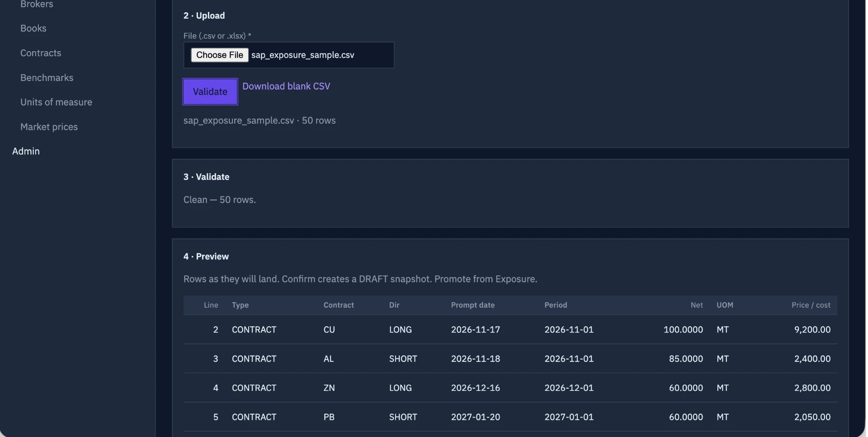Click PB contract cell in line 5
The height and width of the screenshot is (437, 868).
[x=329, y=417]
